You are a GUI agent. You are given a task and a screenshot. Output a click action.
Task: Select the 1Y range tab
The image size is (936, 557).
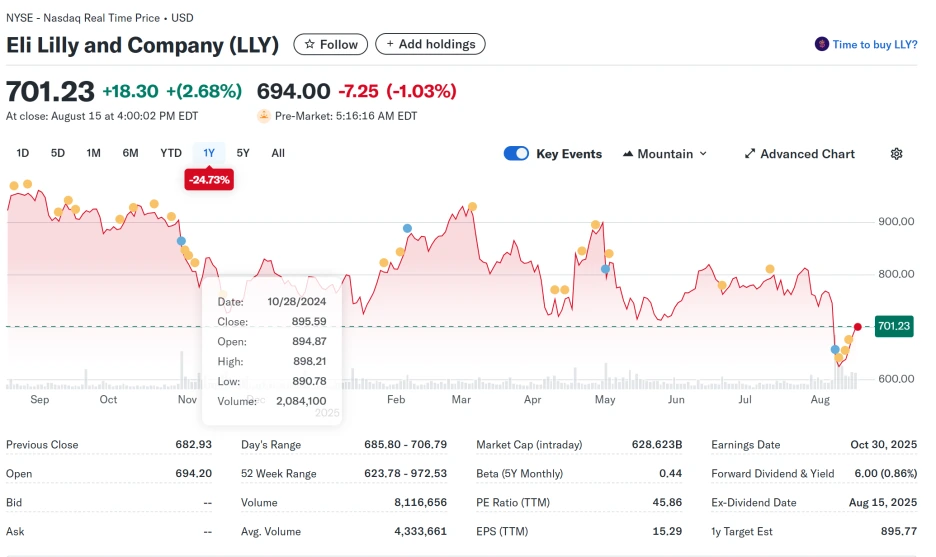(209, 153)
